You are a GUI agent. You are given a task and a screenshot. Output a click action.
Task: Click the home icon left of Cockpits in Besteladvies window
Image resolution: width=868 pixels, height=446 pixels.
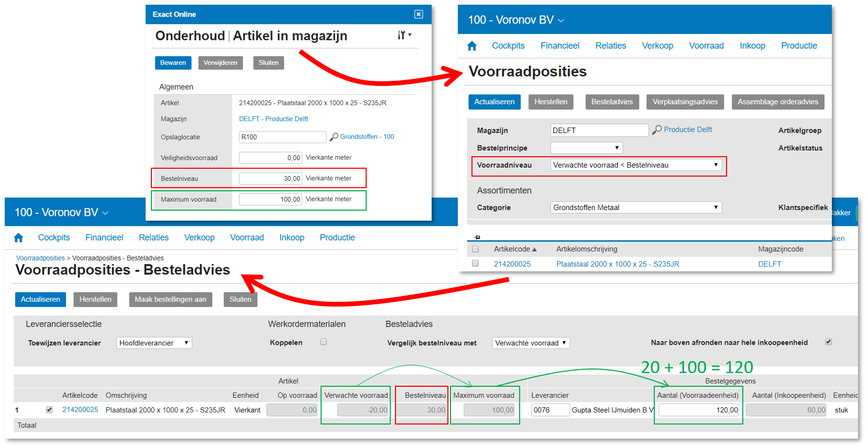point(18,238)
